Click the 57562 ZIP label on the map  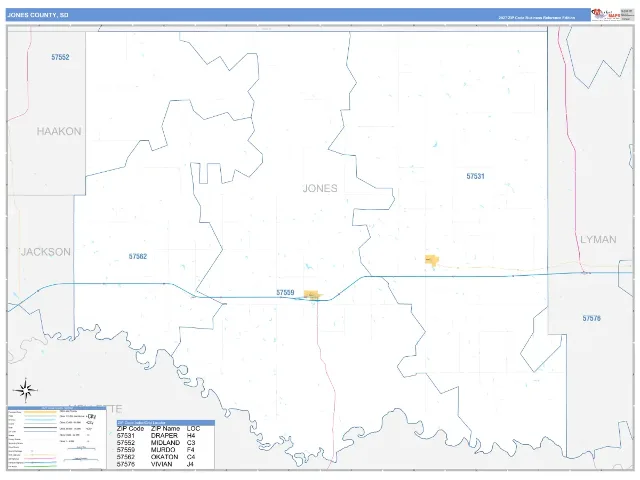pyautogui.click(x=138, y=257)
